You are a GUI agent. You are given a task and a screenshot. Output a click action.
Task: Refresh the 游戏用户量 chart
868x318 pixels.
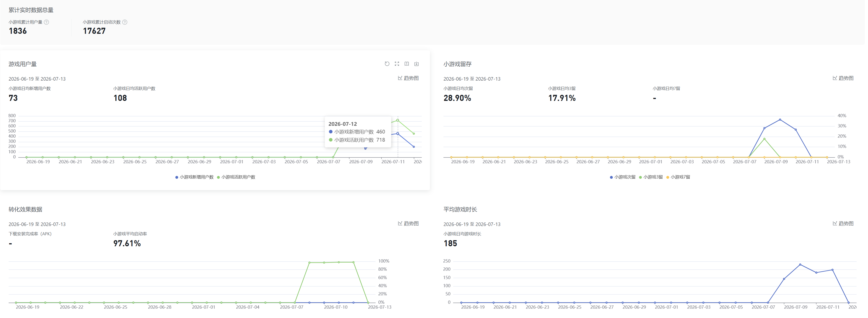tap(387, 64)
